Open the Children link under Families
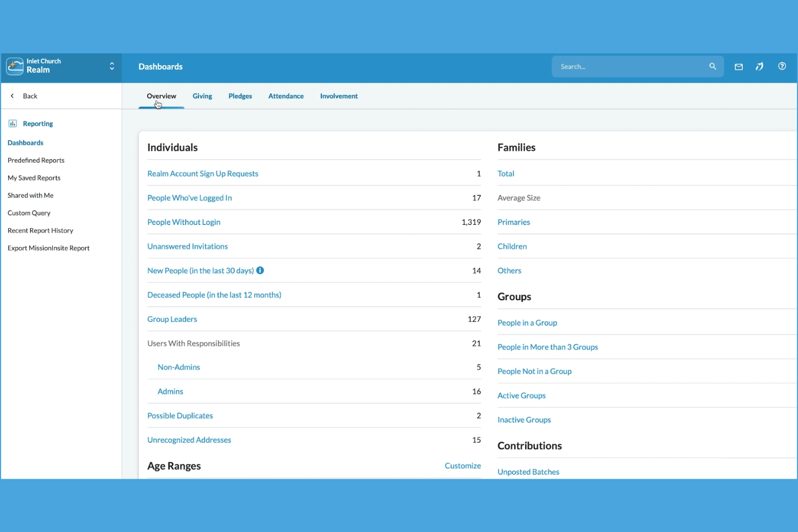 (512, 246)
